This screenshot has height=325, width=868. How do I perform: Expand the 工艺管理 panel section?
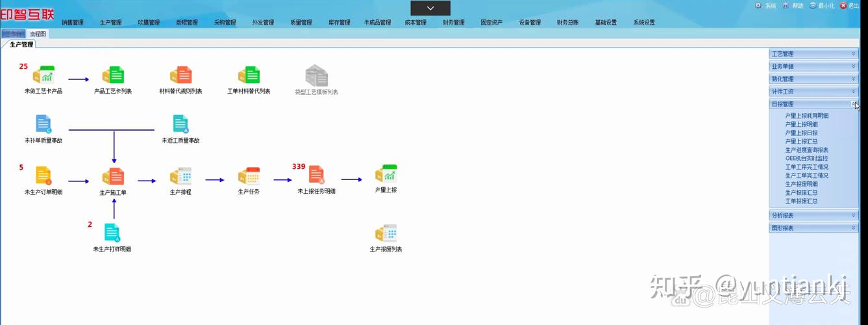(813, 54)
